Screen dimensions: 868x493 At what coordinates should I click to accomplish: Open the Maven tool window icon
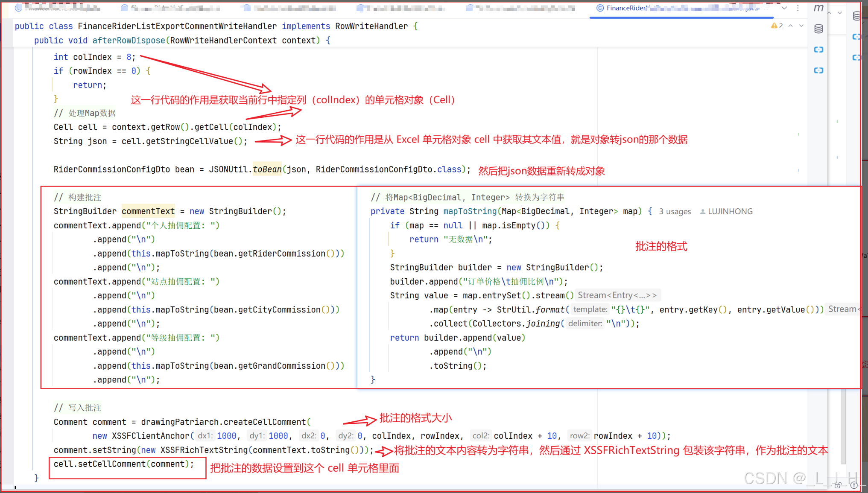(818, 8)
